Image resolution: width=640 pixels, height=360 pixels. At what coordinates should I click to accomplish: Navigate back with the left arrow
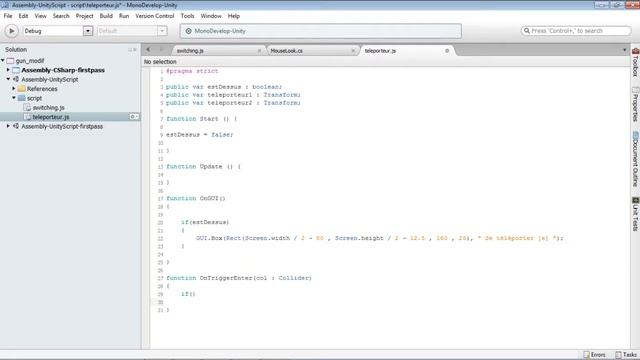coord(148,50)
